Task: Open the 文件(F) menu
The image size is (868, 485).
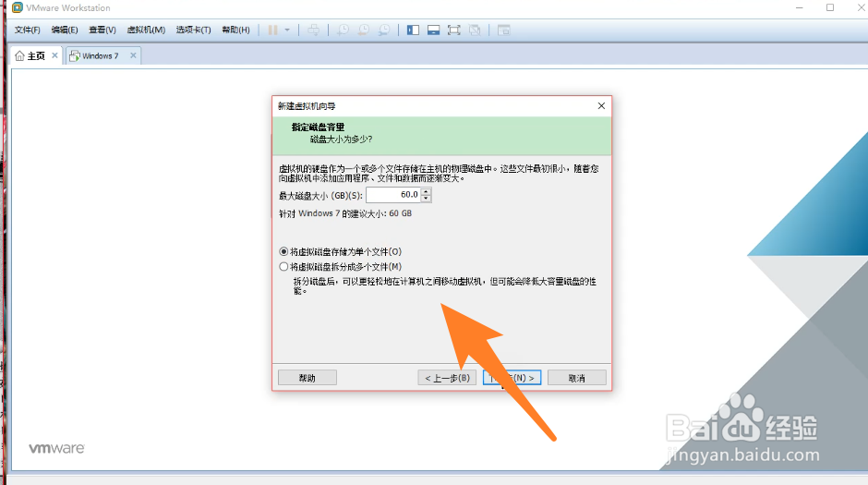Action: (27, 30)
